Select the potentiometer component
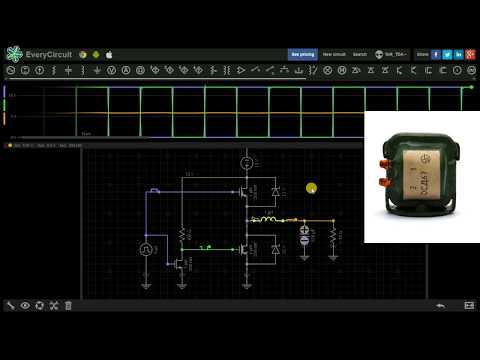 coord(213,70)
